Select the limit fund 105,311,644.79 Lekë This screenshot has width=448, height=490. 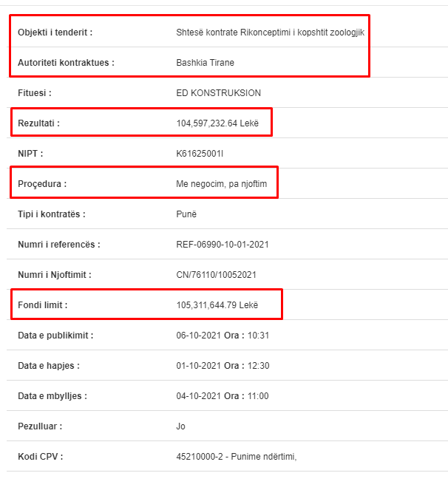pyautogui.click(x=217, y=305)
